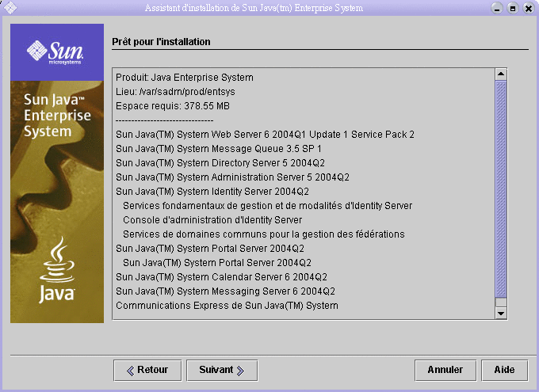Image resolution: width=539 pixels, height=392 pixels.
Task: Select 'Services fondamentaux de gestion' line
Action: point(267,206)
